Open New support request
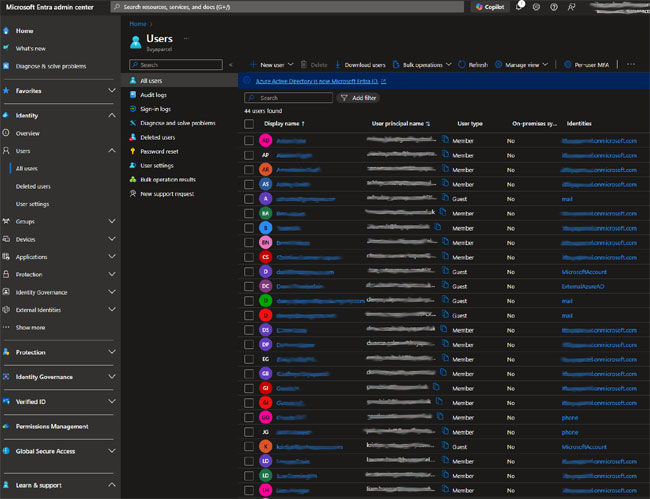 167,194
